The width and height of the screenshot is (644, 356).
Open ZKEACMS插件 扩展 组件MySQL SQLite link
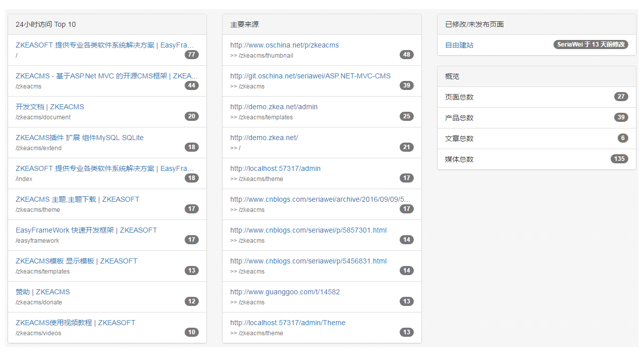(79, 138)
